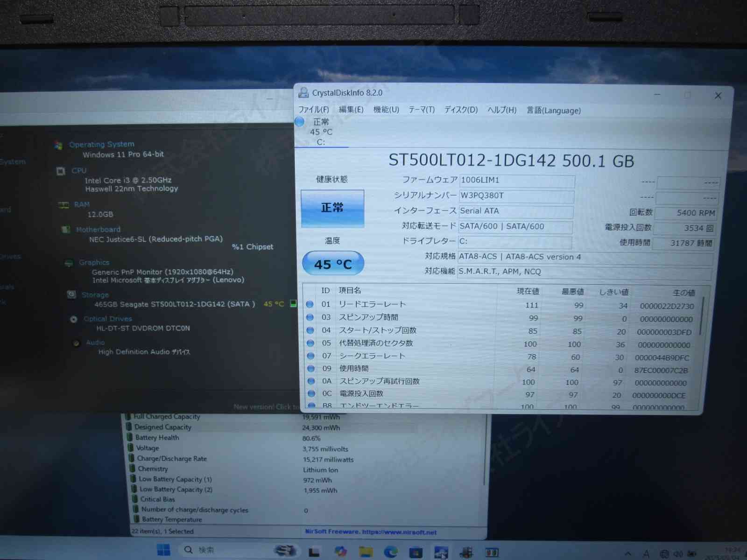Screen dimensions: 747x560
Task: Click the Optical Drives heading in Speccy
Action: 108,319
